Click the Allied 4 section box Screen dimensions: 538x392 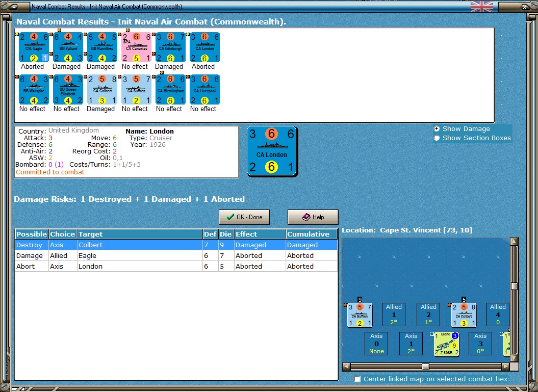tap(498, 315)
